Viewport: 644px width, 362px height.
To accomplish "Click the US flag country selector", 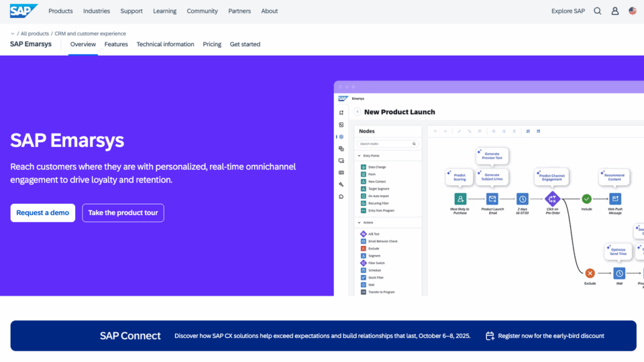I will tap(633, 11).
